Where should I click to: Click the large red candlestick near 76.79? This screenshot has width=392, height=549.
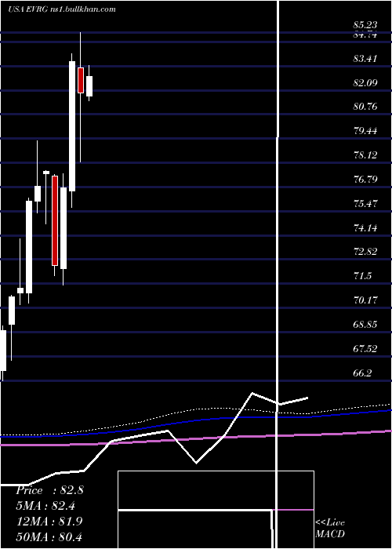tap(55, 220)
